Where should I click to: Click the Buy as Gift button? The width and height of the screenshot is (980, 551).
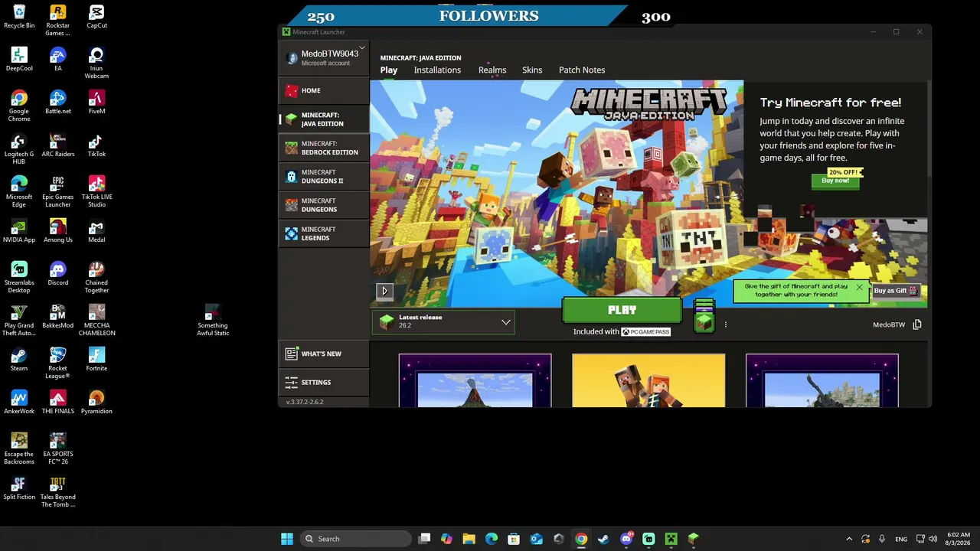click(x=896, y=291)
